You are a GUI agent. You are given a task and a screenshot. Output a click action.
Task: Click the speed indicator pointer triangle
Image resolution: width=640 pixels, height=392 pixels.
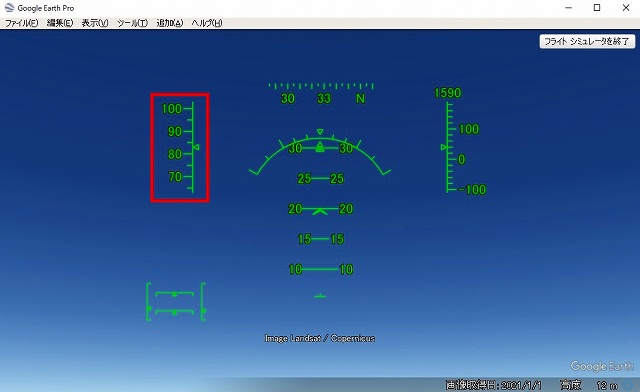[x=196, y=147]
